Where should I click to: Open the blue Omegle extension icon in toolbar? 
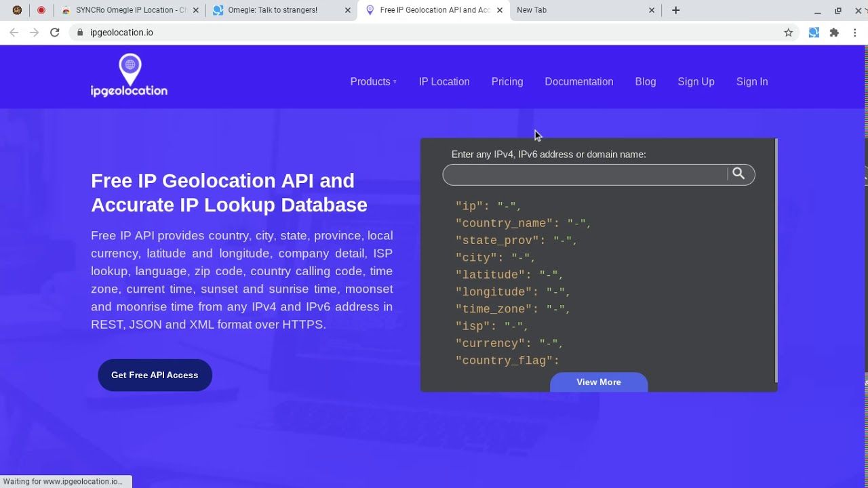click(x=814, y=33)
